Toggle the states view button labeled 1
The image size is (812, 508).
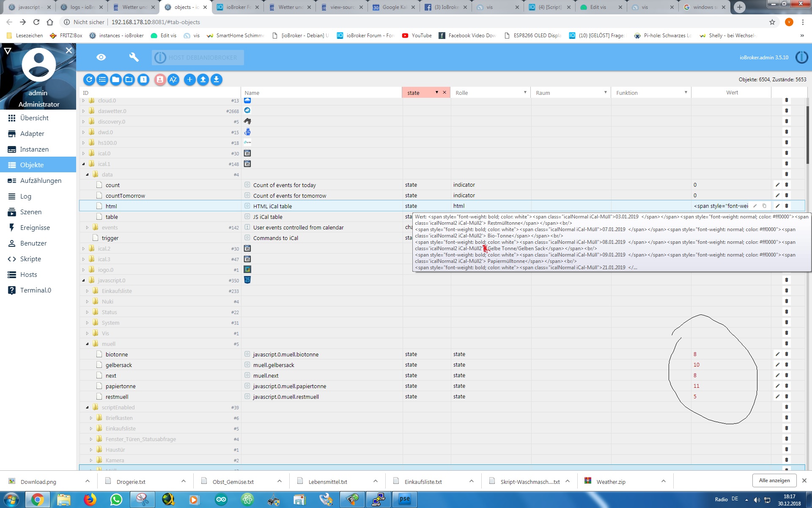(143, 79)
